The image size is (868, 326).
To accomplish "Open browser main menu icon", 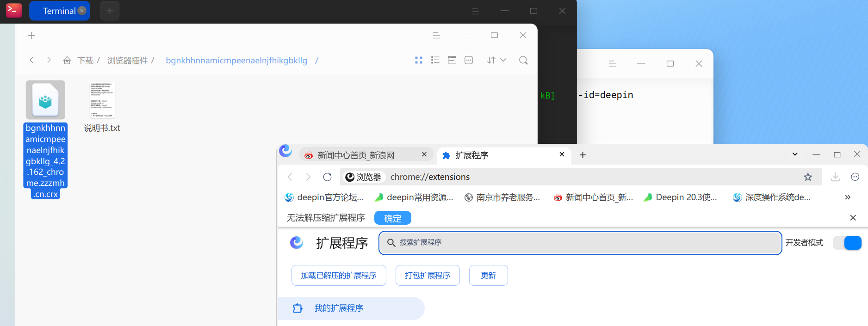I will pyautogui.click(x=855, y=177).
